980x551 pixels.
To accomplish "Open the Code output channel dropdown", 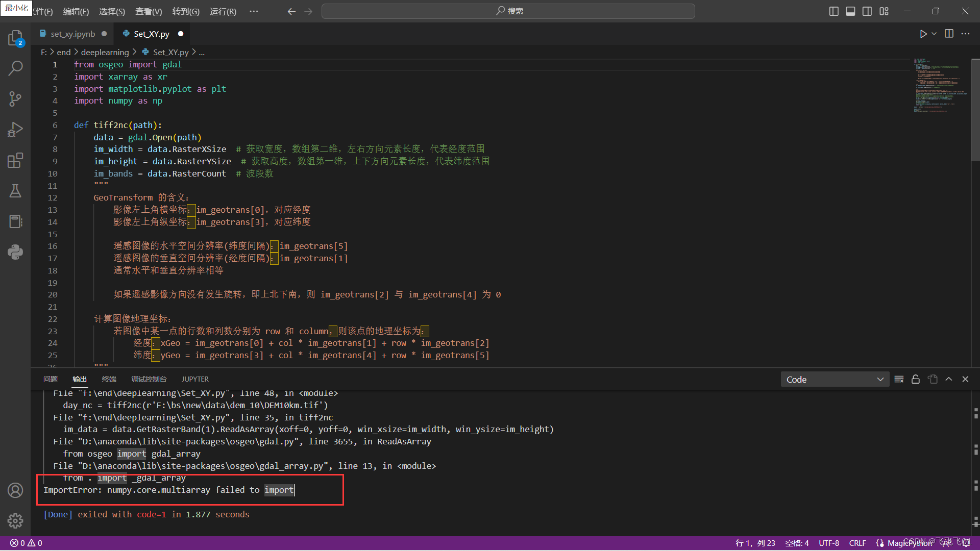I will click(x=835, y=379).
